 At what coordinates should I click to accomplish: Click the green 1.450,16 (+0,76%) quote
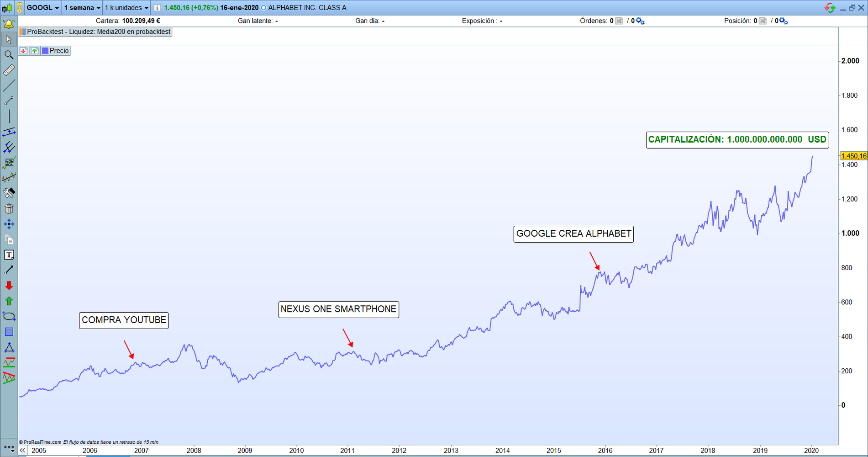(x=191, y=8)
